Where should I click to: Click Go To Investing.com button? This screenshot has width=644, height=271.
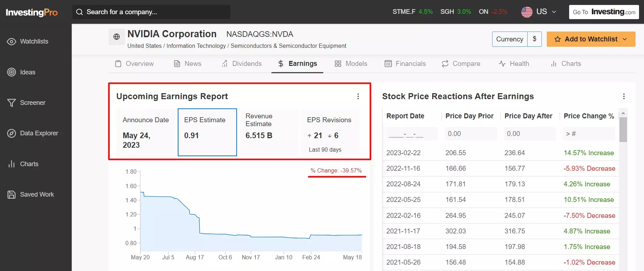(x=604, y=12)
